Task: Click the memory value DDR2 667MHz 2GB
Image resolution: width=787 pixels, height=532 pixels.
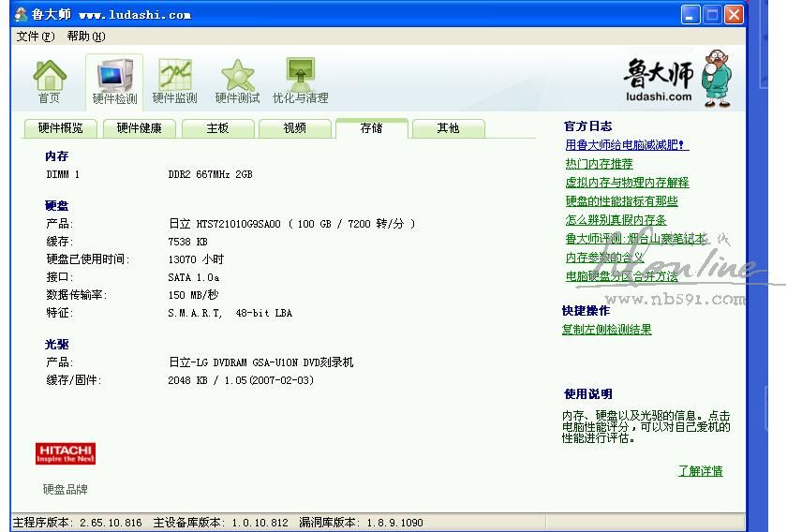Action: click(210, 174)
